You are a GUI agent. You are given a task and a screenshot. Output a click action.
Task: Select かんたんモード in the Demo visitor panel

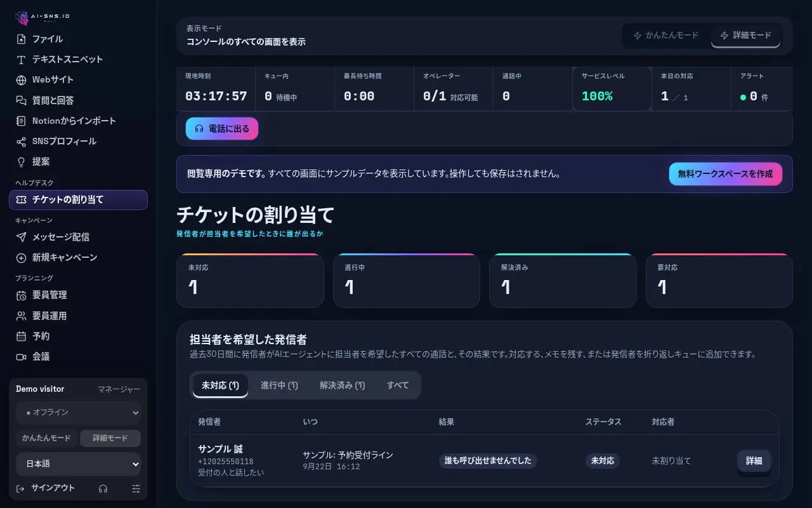click(46, 438)
